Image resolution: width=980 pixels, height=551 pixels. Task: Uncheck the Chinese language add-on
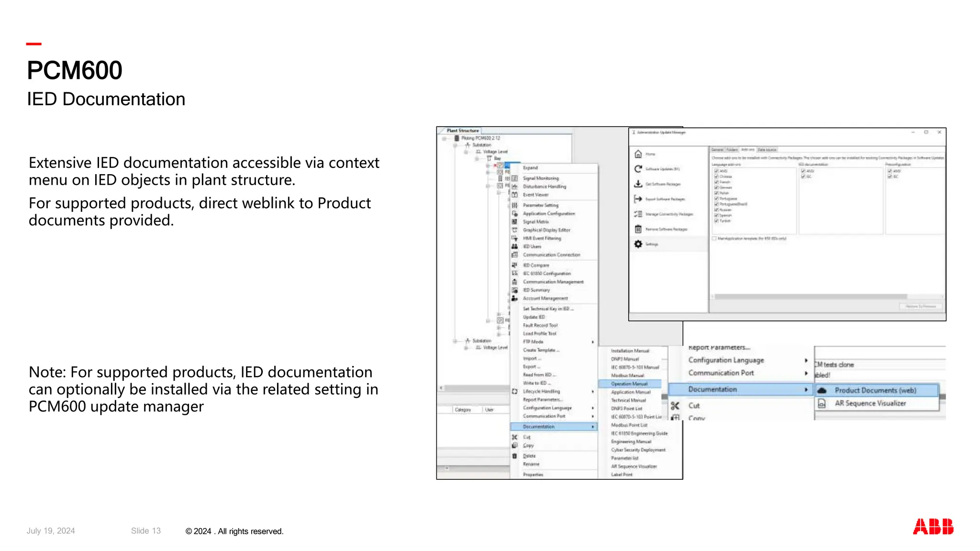(x=716, y=176)
